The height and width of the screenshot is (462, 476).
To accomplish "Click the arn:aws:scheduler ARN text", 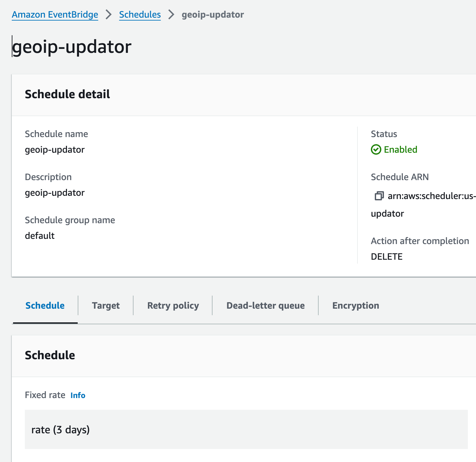I will point(432,196).
